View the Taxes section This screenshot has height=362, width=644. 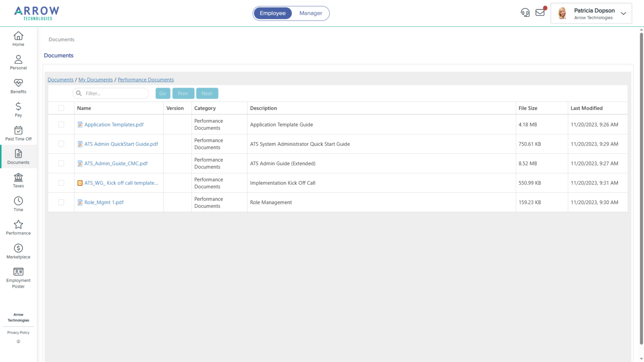[18, 180]
